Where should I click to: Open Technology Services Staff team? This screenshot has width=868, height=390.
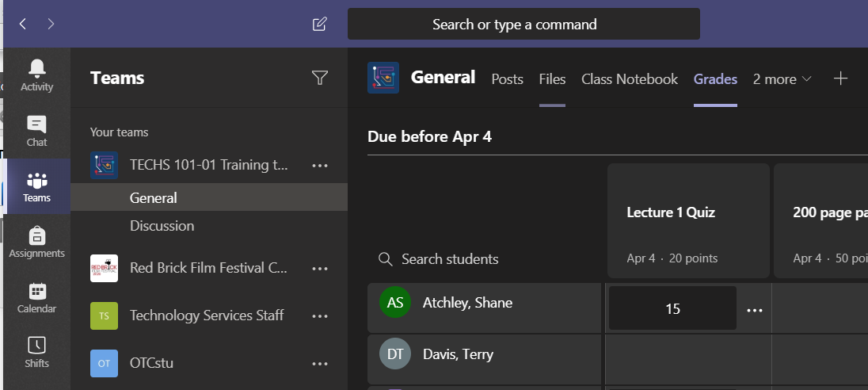pyautogui.click(x=207, y=315)
